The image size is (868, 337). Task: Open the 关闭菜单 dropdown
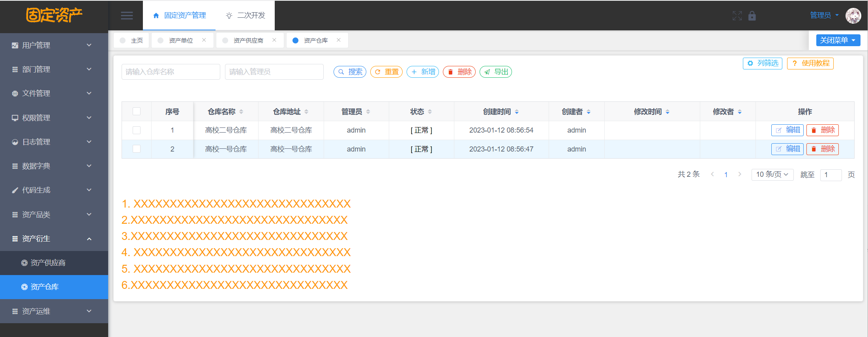(x=838, y=40)
